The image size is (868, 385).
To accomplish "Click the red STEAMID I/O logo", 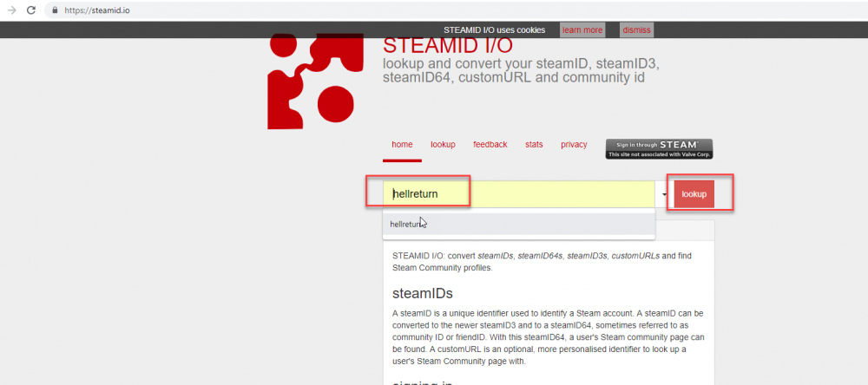I will (x=316, y=82).
